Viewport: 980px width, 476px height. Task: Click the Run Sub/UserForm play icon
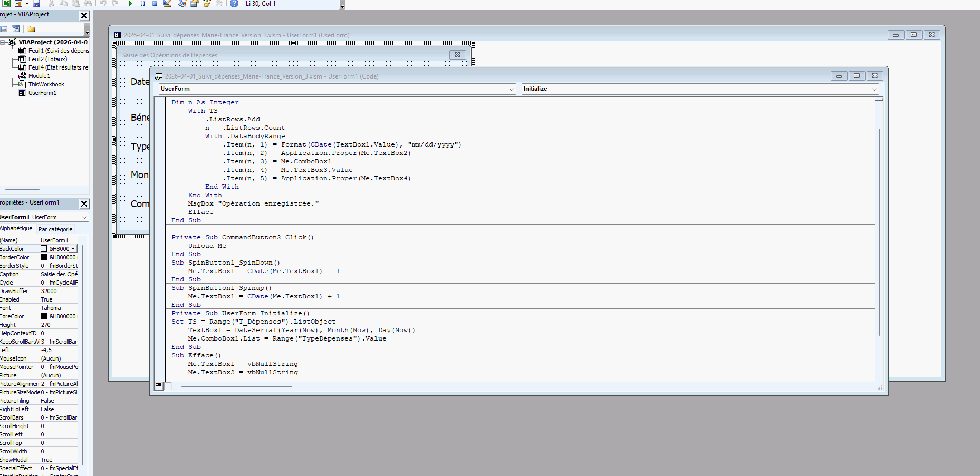click(x=130, y=4)
